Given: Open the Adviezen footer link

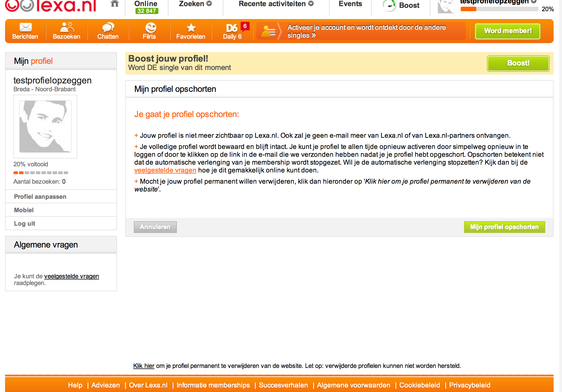Looking at the screenshot, I should (106, 385).
